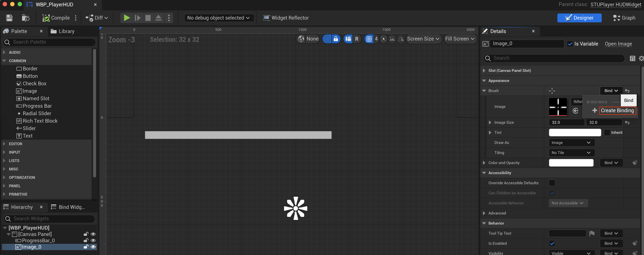Screen dimensions: 644x255
Task: Click the localization globe None icon
Action: point(301,39)
